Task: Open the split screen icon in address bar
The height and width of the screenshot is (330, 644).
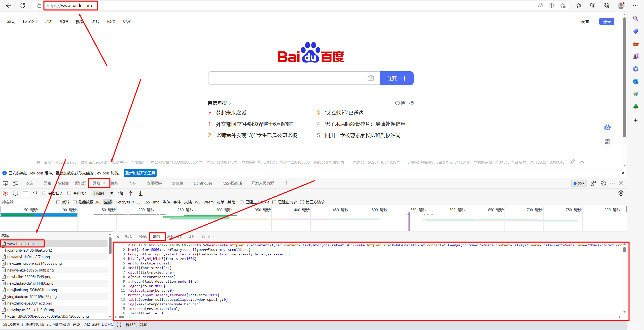Action: click(x=551, y=6)
